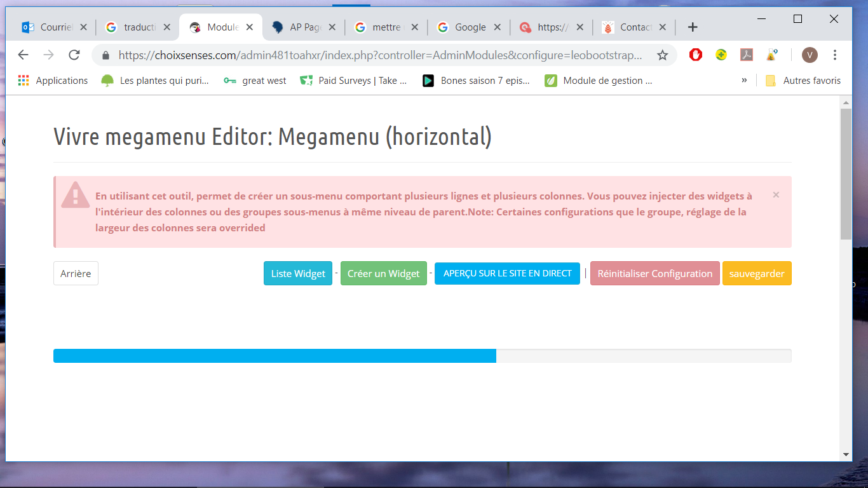Dismiss the pink alert with its X
Viewport: 868px width, 488px height.
[776, 195]
